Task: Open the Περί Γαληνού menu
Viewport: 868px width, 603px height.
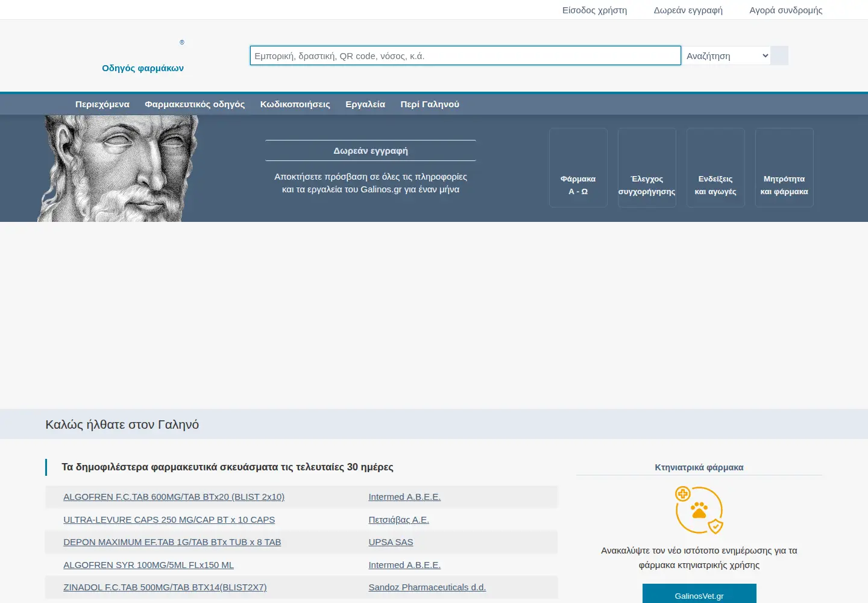Action: [x=430, y=104]
